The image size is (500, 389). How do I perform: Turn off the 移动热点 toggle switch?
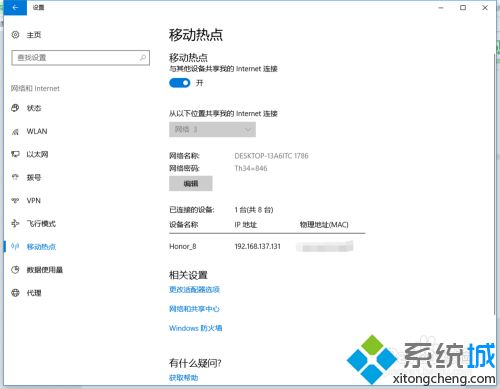[x=180, y=83]
